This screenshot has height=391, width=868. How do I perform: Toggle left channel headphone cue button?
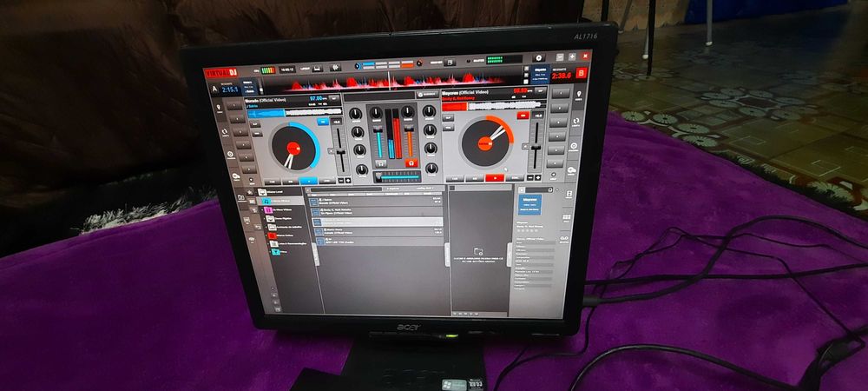(380, 163)
